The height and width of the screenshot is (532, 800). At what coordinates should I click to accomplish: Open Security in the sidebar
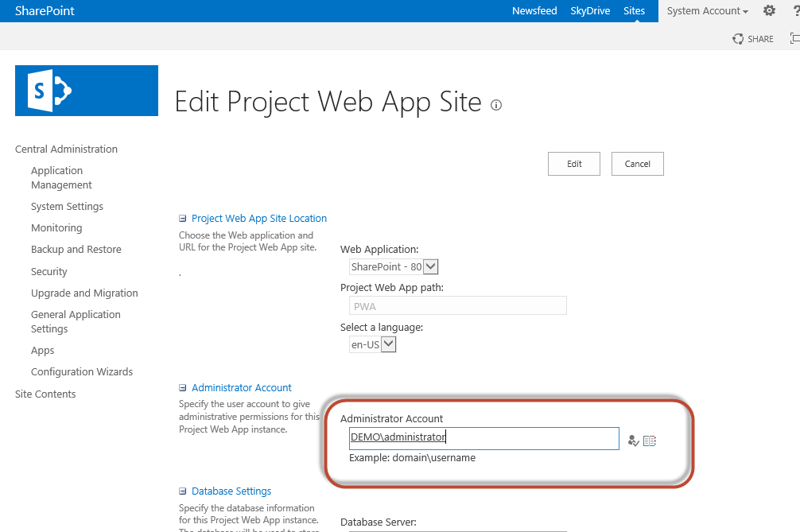pyautogui.click(x=49, y=271)
